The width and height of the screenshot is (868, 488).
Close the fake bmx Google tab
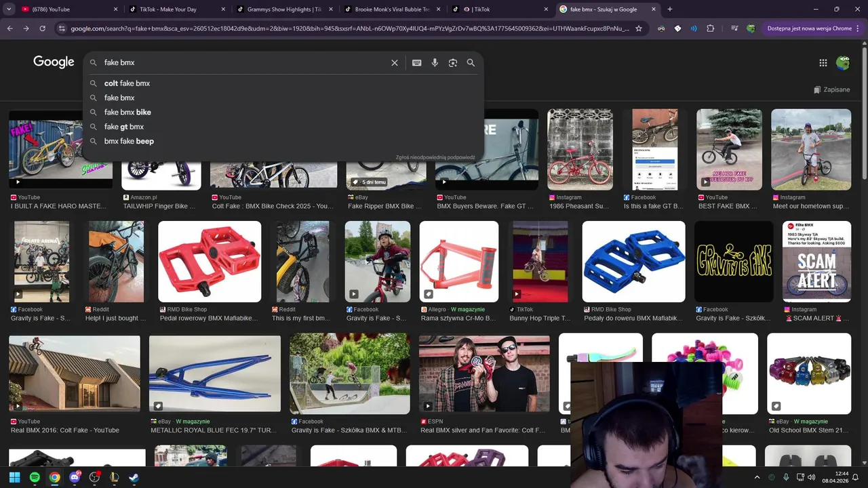654,9
